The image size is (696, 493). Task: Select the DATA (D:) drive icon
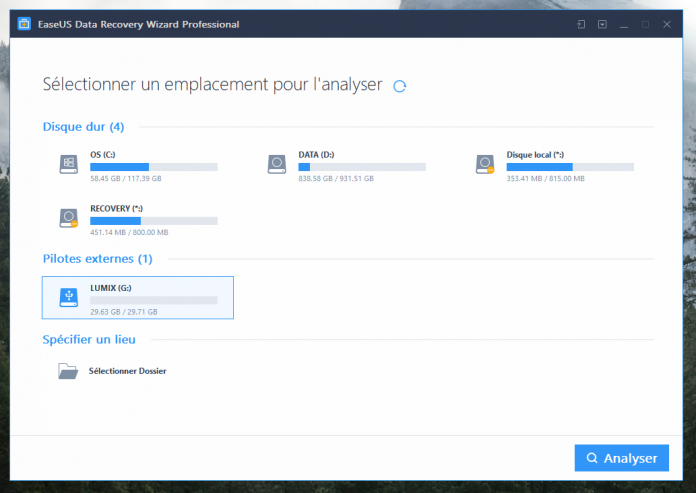click(x=277, y=164)
